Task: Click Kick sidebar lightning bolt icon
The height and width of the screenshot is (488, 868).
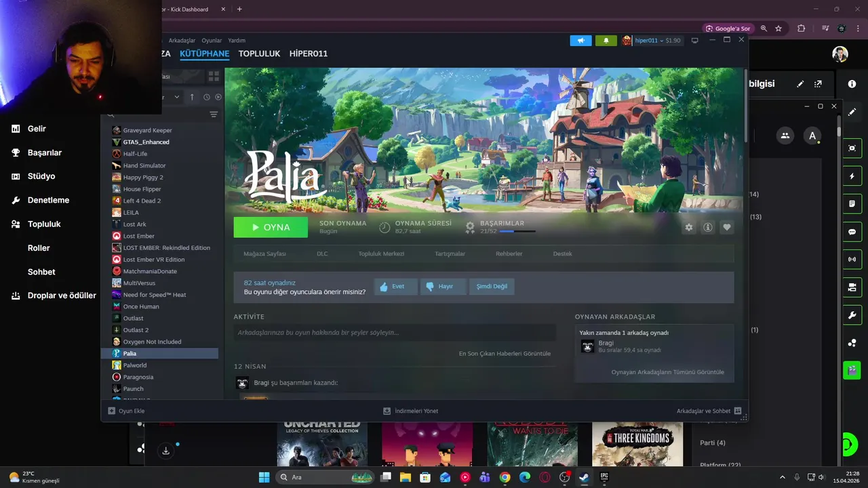Action: click(x=852, y=176)
